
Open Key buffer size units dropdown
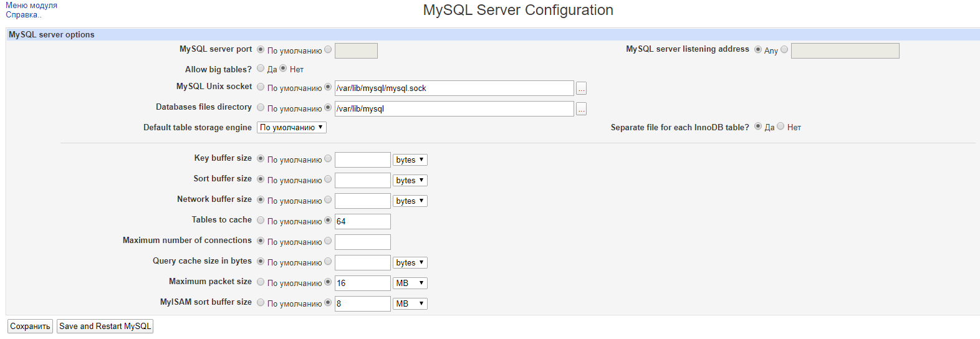click(x=410, y=160)
